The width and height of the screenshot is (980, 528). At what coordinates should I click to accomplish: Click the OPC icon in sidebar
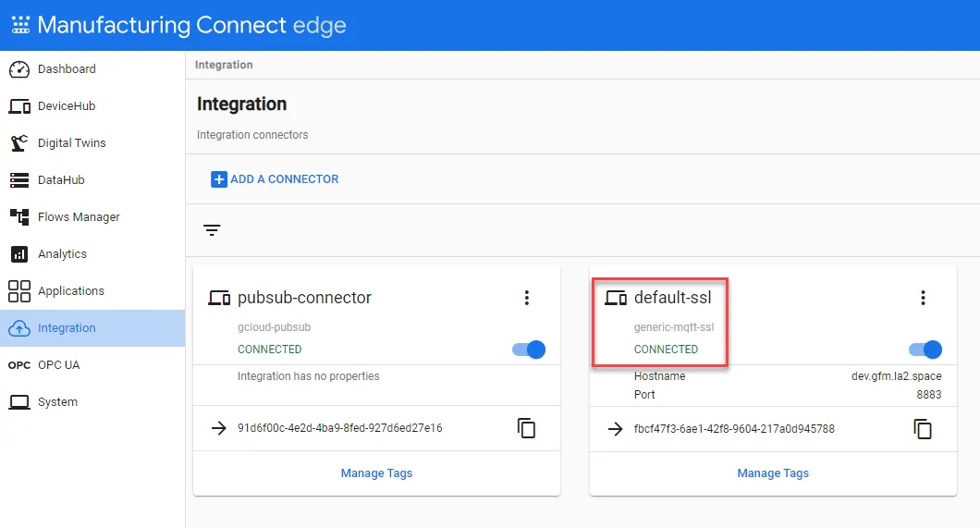(19, 365)
